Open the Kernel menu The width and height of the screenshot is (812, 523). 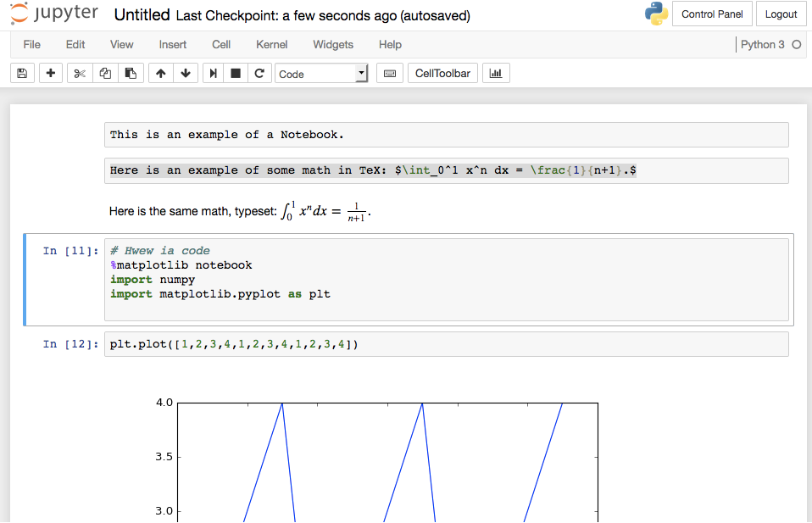[x=271, y=44]
